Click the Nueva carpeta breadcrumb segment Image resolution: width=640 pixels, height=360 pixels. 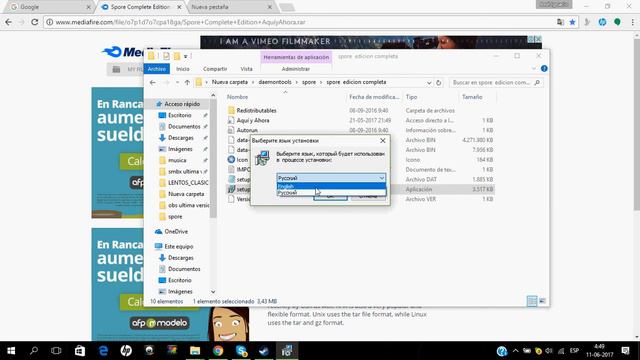click(230, 82)
